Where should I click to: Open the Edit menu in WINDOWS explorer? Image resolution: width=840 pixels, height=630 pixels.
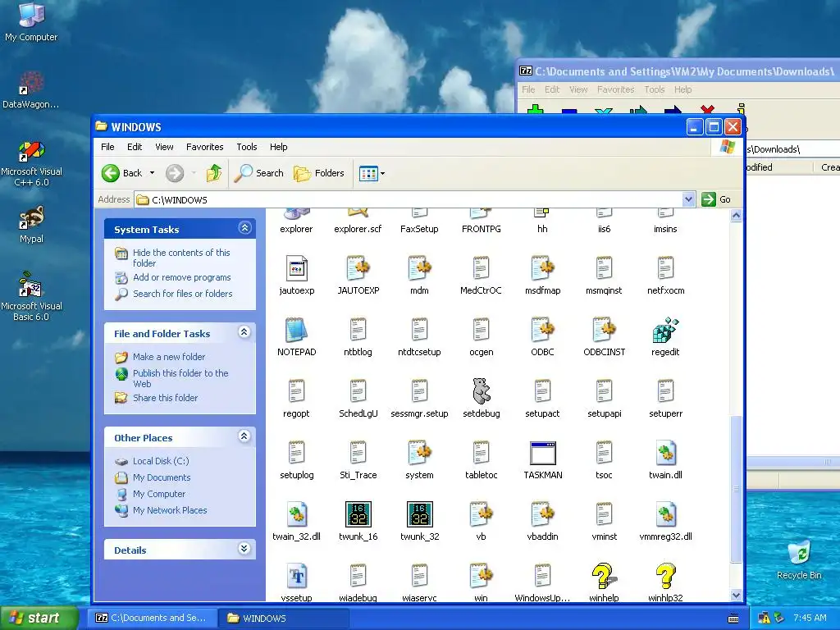135,147
